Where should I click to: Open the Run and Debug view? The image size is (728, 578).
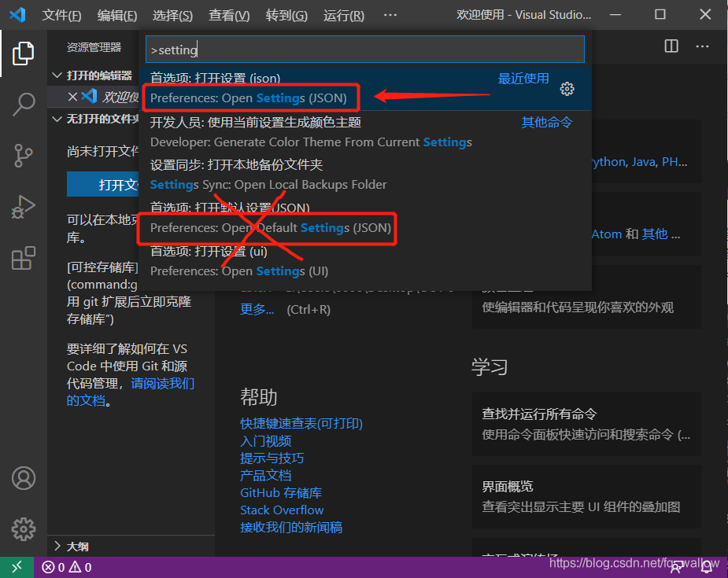[23, 207]
